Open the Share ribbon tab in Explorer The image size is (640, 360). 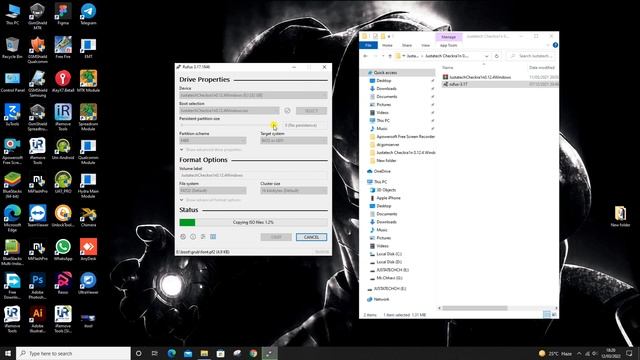pyautogui.click(x=407, y=45)
